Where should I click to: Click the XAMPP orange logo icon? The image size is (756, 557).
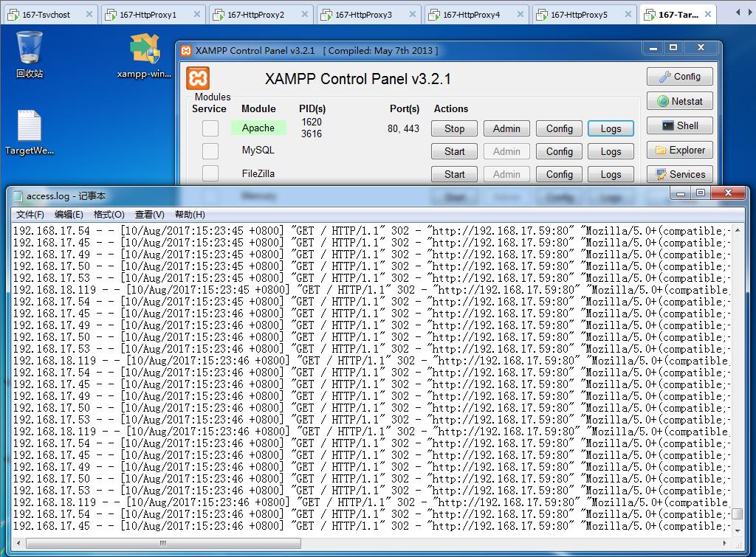coord(198,78)
